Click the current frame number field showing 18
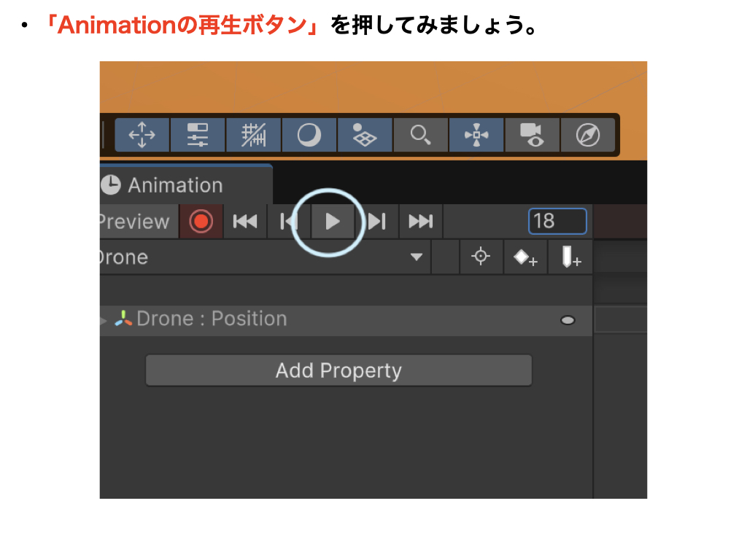The image size is (747, 560). point(557,221)
